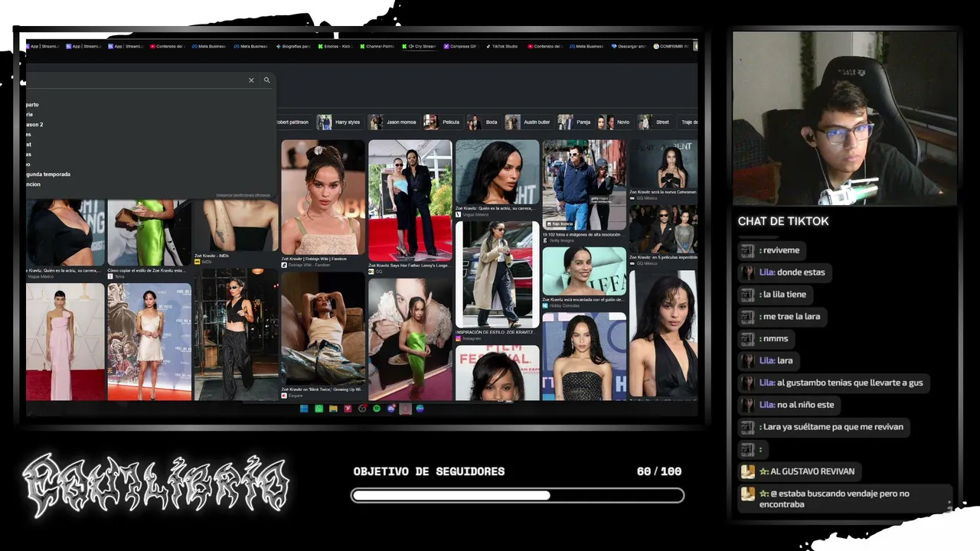Click the chat message 'me trae la lara'
The height and width of the screenshot is (551, 980).
783,317
